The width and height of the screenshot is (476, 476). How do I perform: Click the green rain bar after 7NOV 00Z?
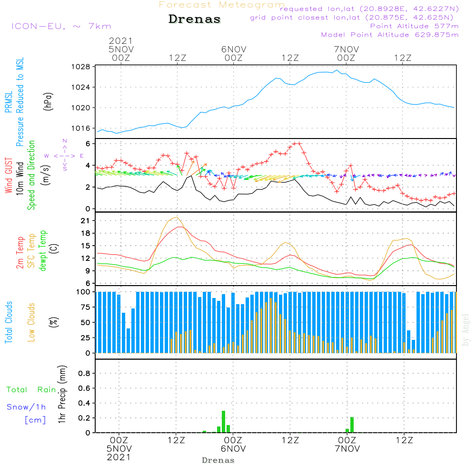tap(352, 425)
